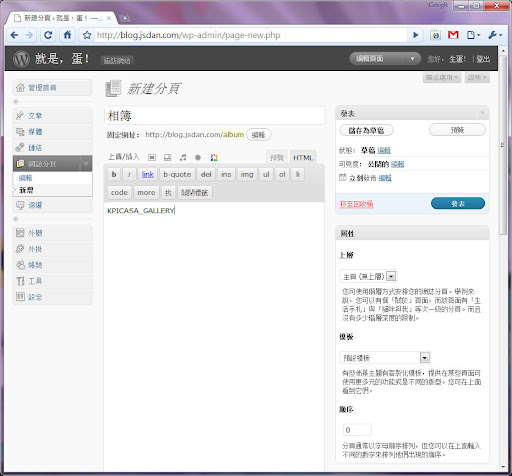Click the code quicktag button
Image resolution: width=512 pixels, height=476 pixels.
pos(119,193)
